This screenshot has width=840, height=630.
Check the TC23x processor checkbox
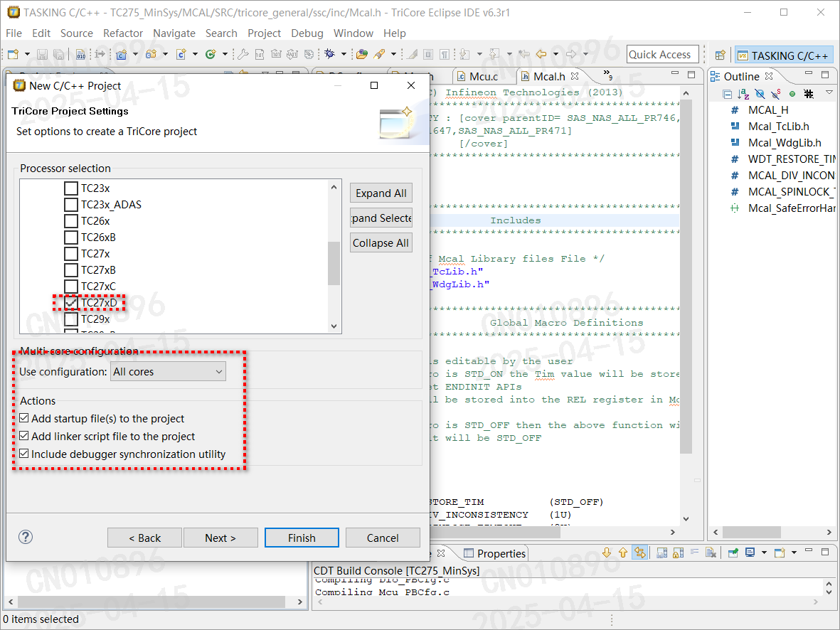pos(70,188)
